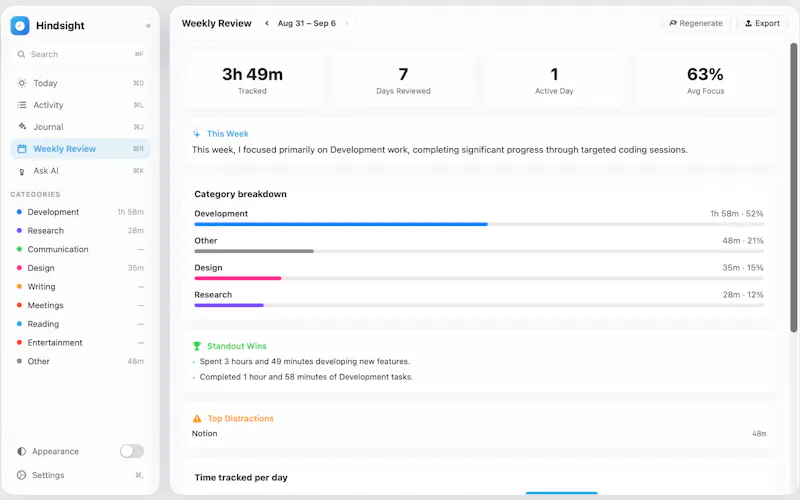The image size is (800, 500).
Task: Click the blue dot beside Development category
Action: pyautogui.click(x=19, y=212)
